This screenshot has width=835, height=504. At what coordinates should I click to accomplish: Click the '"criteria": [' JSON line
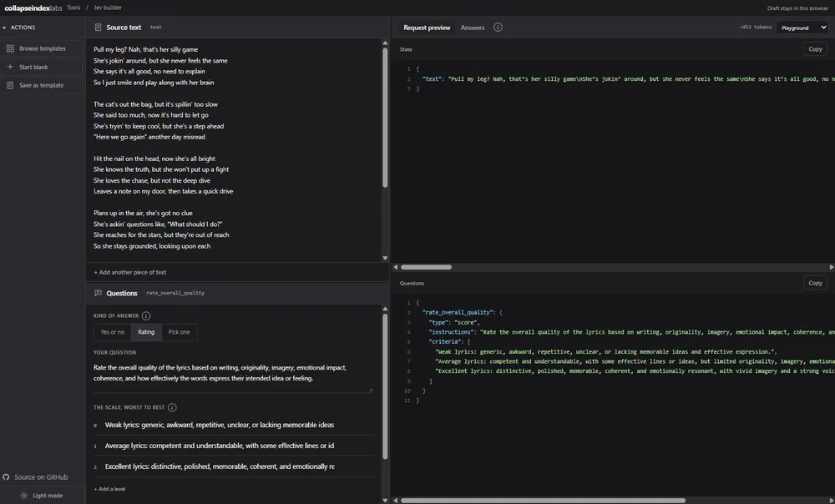449,341
